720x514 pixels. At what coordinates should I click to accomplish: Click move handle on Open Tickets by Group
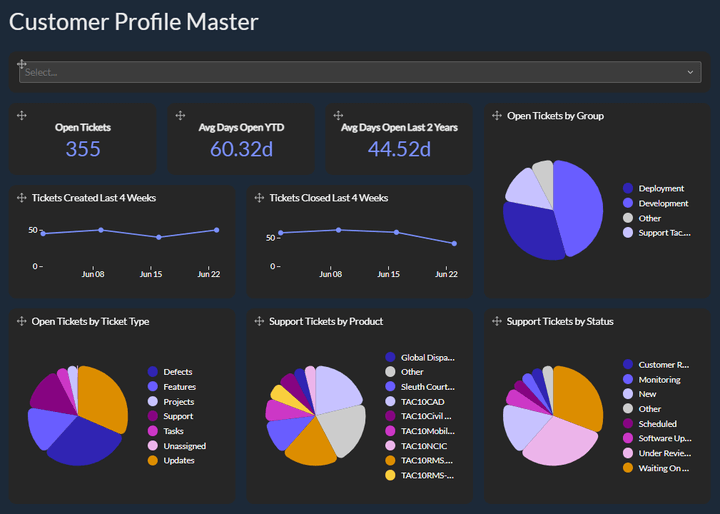pyautogui.click(x=497, y=116)
